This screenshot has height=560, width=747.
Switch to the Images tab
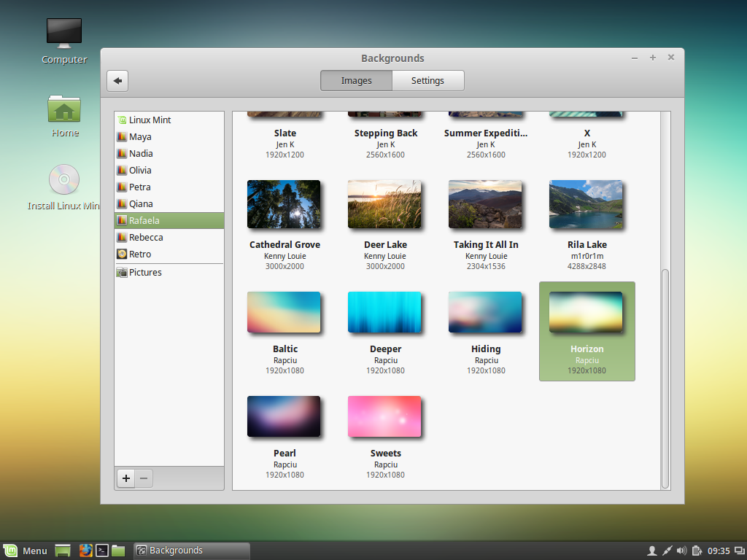coord(356,81)
